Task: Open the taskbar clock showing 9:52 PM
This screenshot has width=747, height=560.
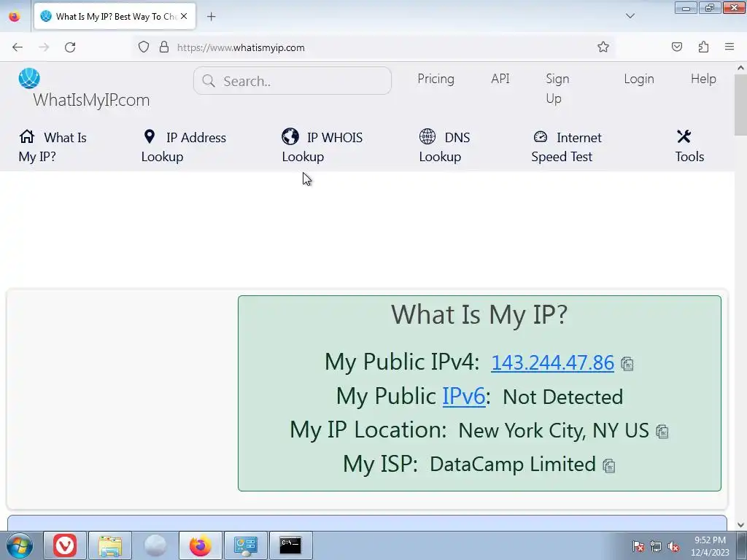Action: click(x=710, y=546)
